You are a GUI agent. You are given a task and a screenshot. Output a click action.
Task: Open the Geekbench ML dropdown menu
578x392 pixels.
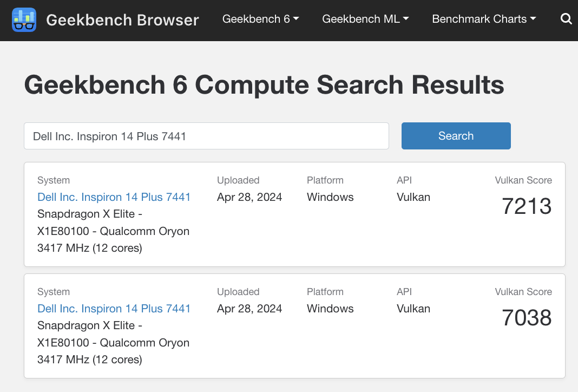click(x=365, y=19)
